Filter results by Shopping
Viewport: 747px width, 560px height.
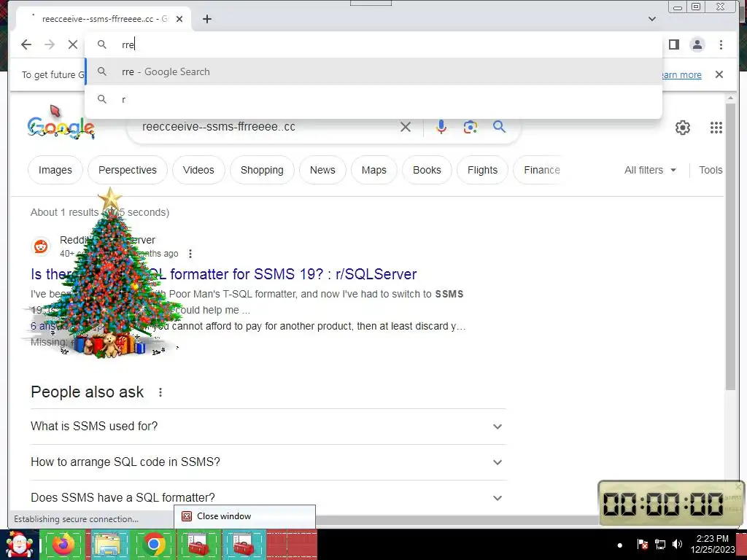(262, 170)
